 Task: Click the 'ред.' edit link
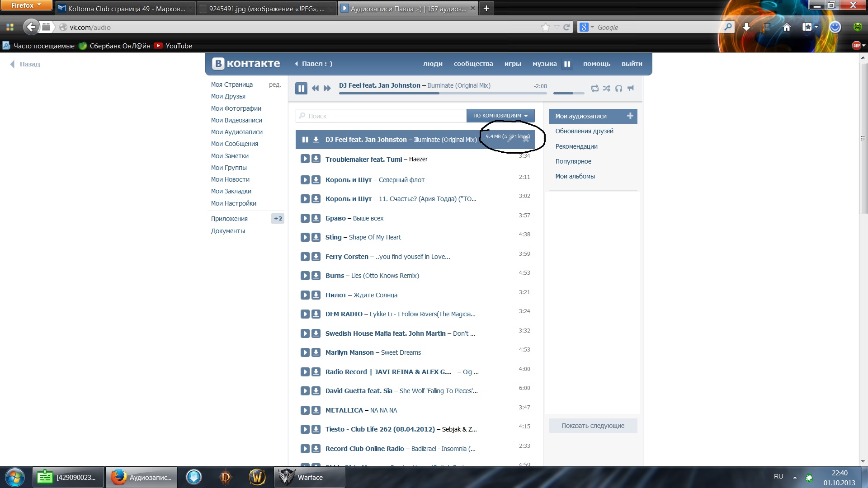coord(275,84)
